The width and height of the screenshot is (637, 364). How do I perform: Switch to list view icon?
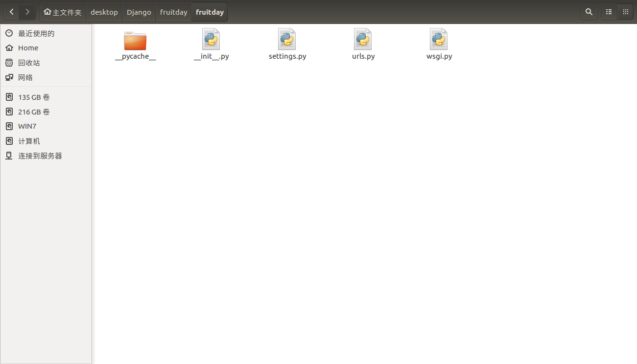[609, 12]
